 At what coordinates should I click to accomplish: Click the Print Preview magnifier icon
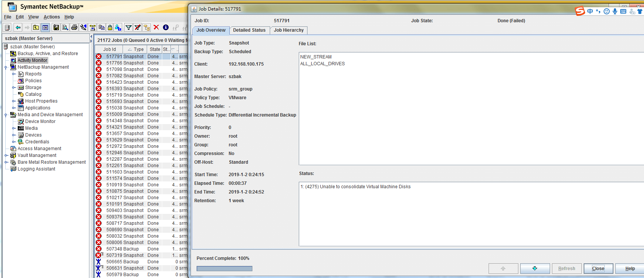65,28
